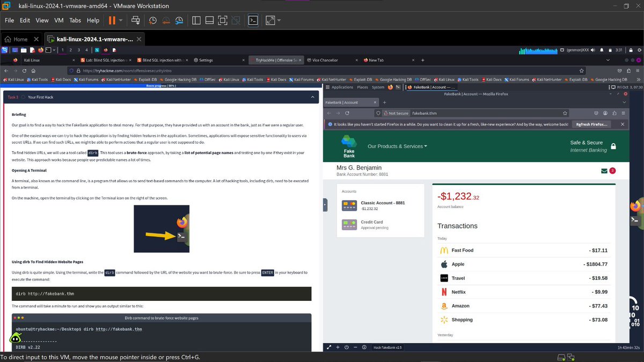The image size is (644, 362).
Task: Click the revert to snapshot icon
Action: (166, 20)
